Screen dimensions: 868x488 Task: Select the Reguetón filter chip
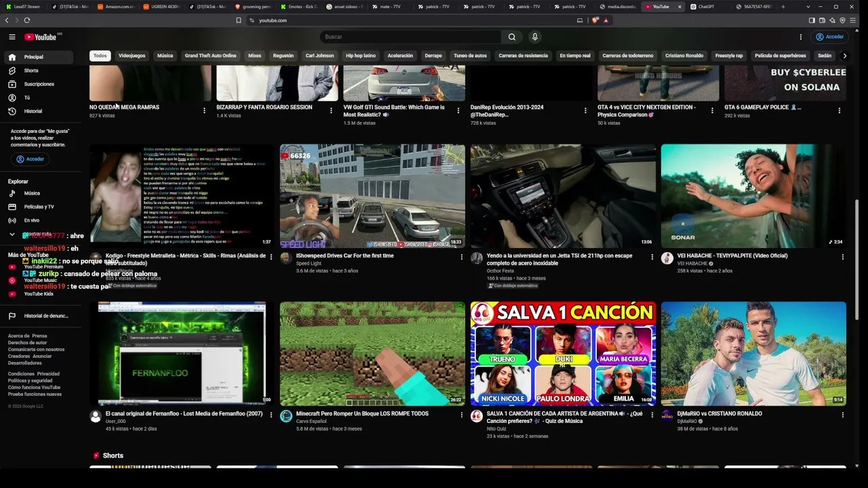click(x=283, y=56)
